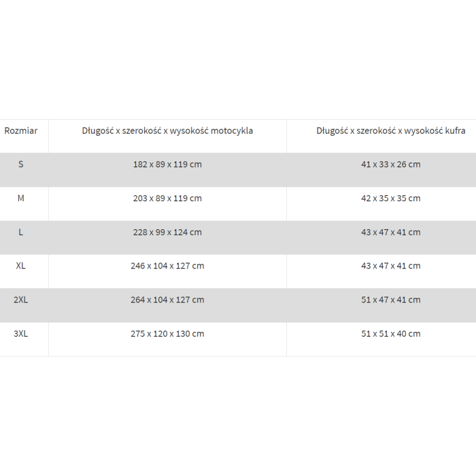The width and height of the screenshot is (476, 476).
Task: Select size S row label
Action: pyautogui.click(x=20, y=165)
